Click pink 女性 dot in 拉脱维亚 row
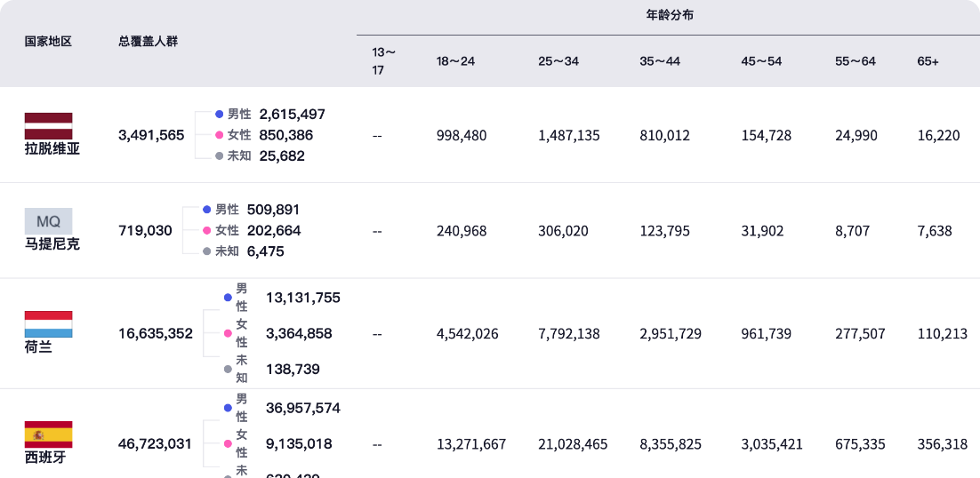The height and width of the screenshot is (478, 980). pyautogui.click(x=220, y=135)
